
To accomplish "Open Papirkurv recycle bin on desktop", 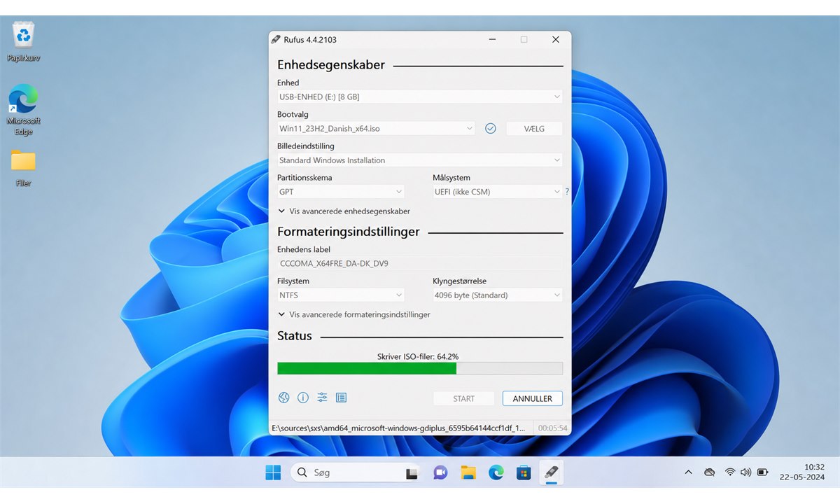I will tap(23, 41).
